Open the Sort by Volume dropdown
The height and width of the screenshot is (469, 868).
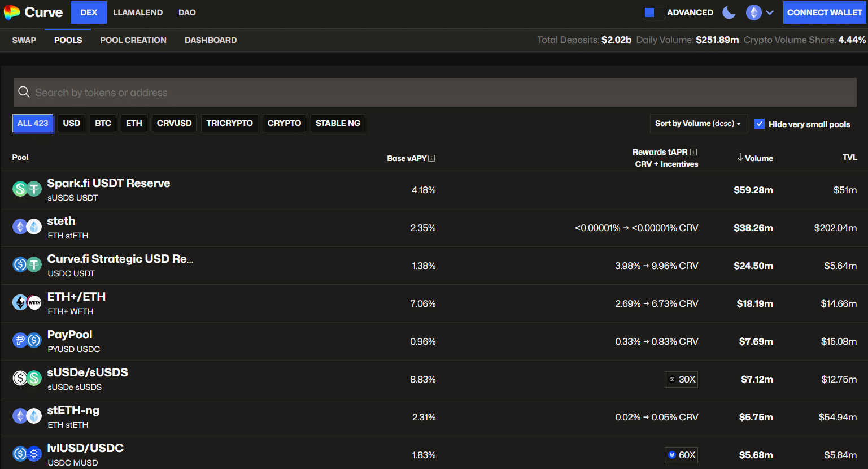(699, 123)
